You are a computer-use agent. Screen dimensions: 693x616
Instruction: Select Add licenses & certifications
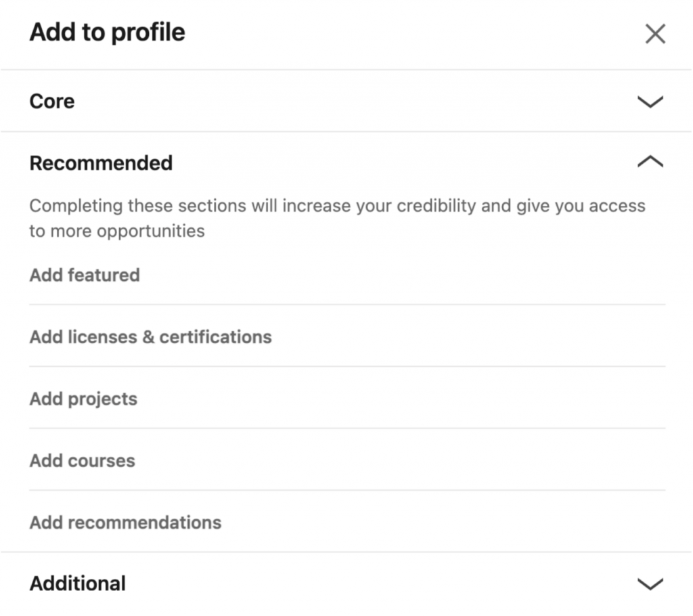[x=150, y=337]
